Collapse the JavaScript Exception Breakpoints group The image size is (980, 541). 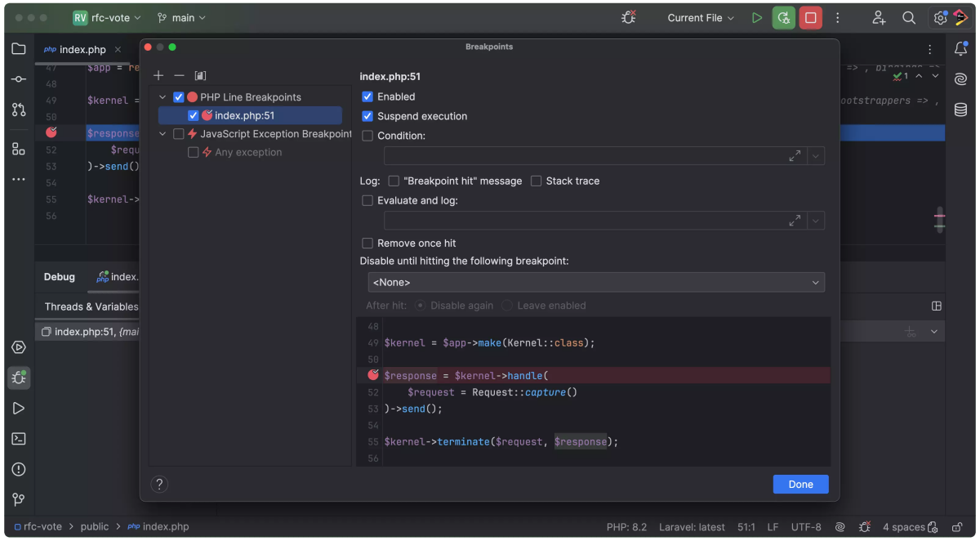click(163, 134)
